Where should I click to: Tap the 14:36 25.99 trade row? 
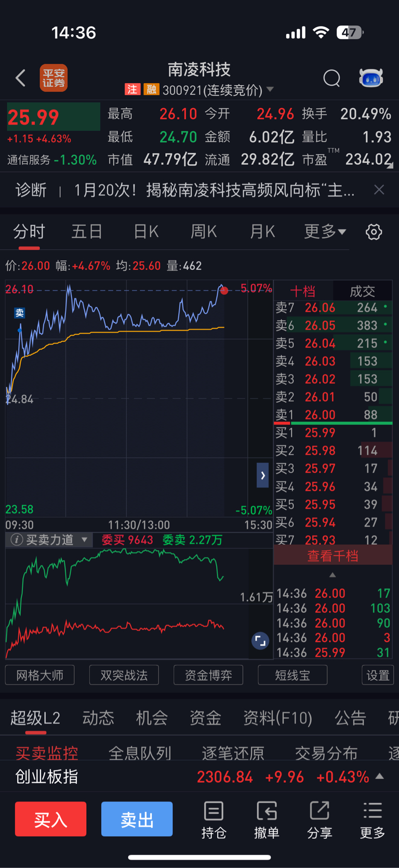click(333, 652)
